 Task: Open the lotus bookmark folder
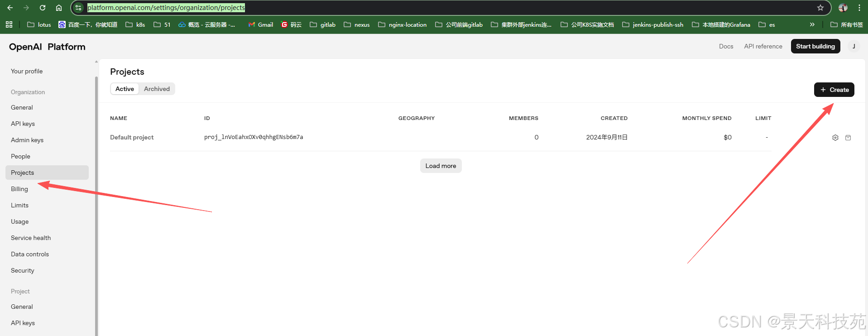(x=39, y=24)
